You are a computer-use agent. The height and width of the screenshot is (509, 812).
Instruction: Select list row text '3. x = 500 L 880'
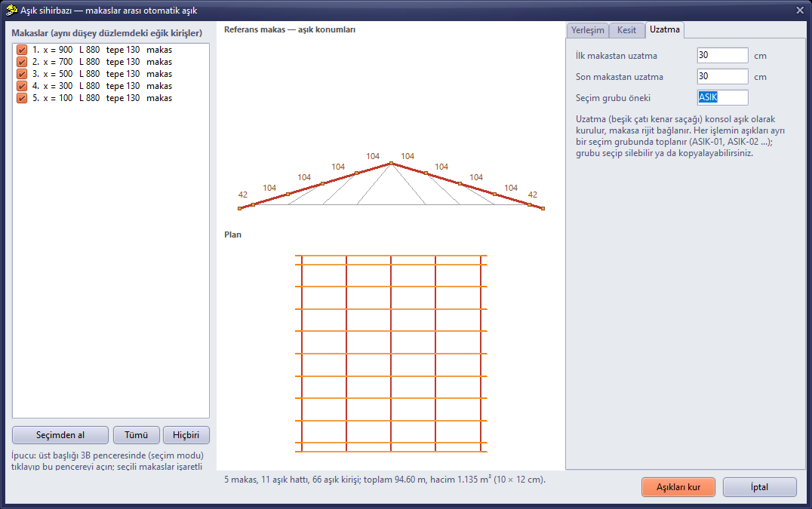(66, 74)
